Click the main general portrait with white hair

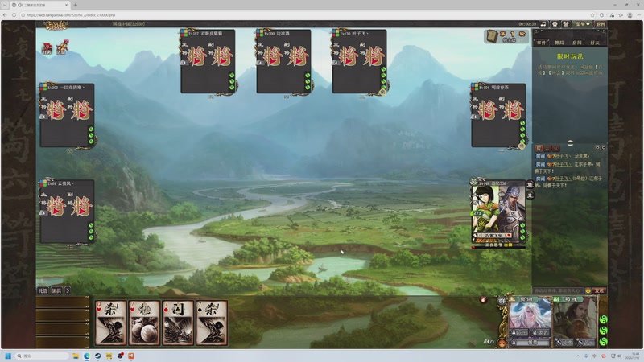pos(530,314)
